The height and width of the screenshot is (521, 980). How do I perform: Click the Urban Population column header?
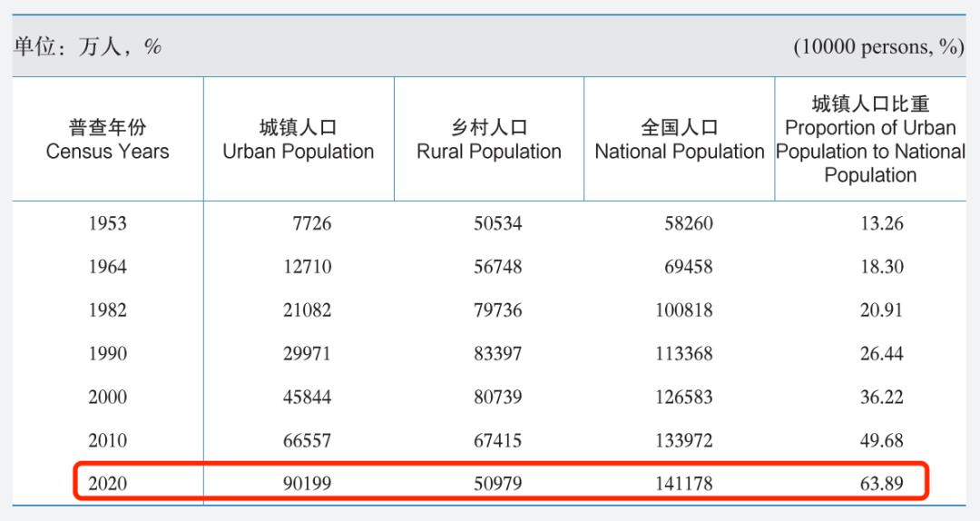299,140
